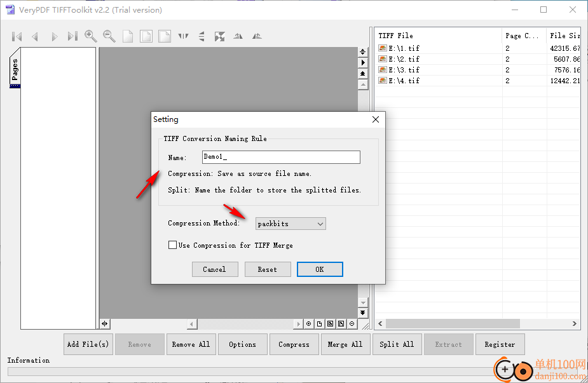588x383 pixels.
Task: Click the previous page arrow icon
Action: [x=35, y=36]
